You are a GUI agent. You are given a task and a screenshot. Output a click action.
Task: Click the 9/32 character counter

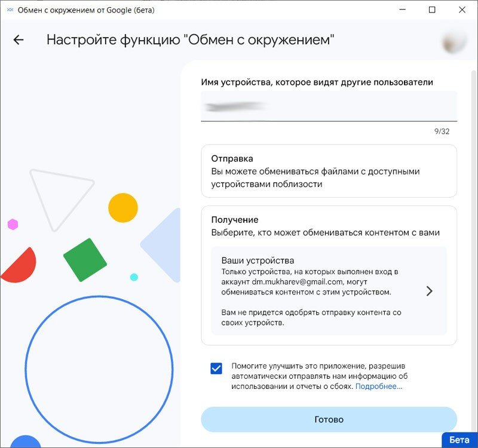tap(442, 131)
